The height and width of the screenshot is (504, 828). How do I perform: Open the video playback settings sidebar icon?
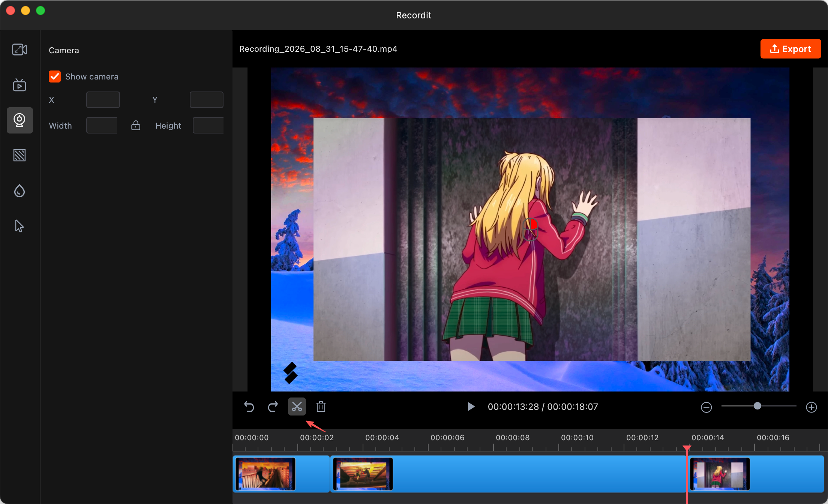19,85
